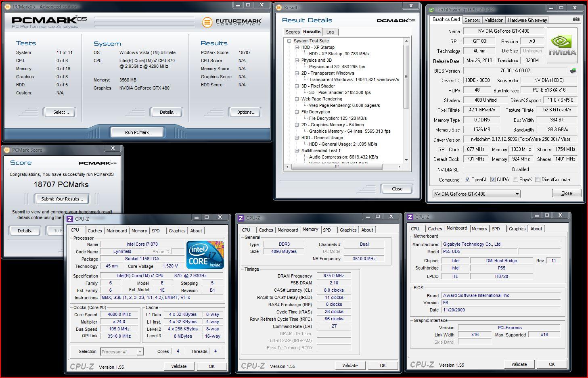The image size is (588, 378).
Task: Collapse the Multithreaded Test 1 node
Action: 297,150
